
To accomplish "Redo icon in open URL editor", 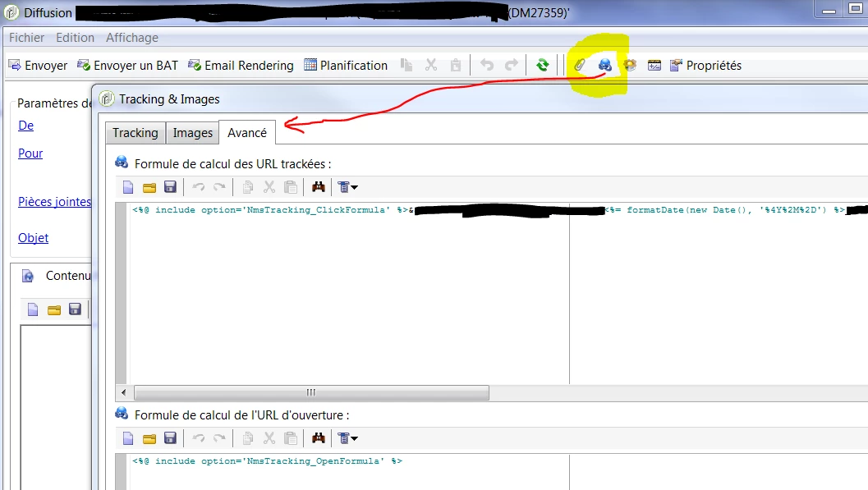I will (x=220, y=438).
